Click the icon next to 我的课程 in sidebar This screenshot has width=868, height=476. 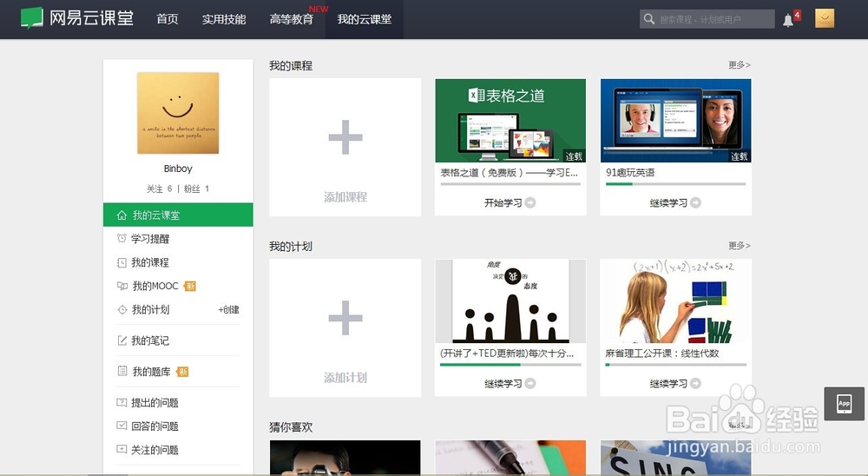122,262
